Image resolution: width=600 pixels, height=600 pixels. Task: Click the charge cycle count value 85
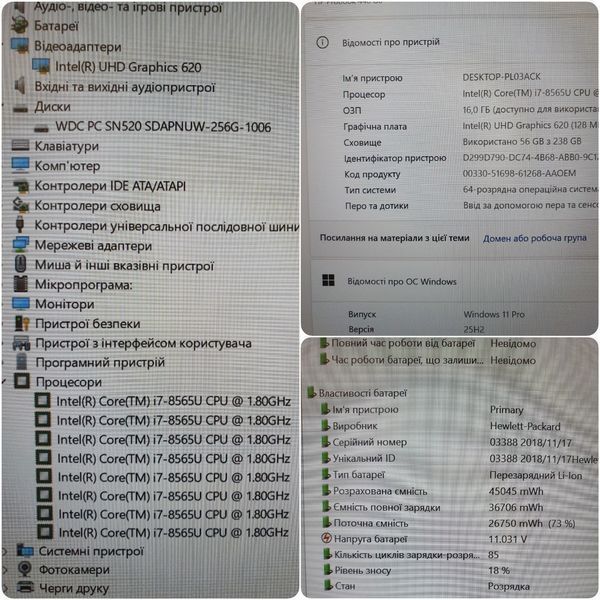[493, 555]
